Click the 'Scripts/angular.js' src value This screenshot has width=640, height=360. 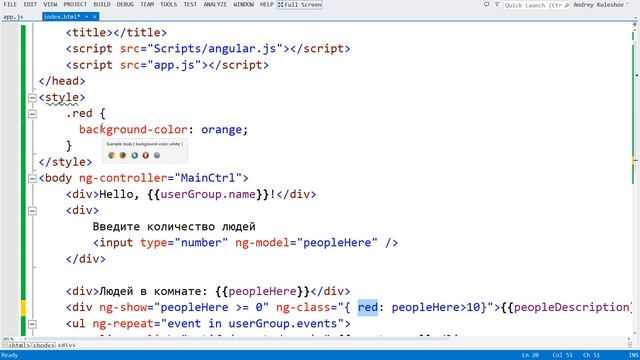[215, 49]
